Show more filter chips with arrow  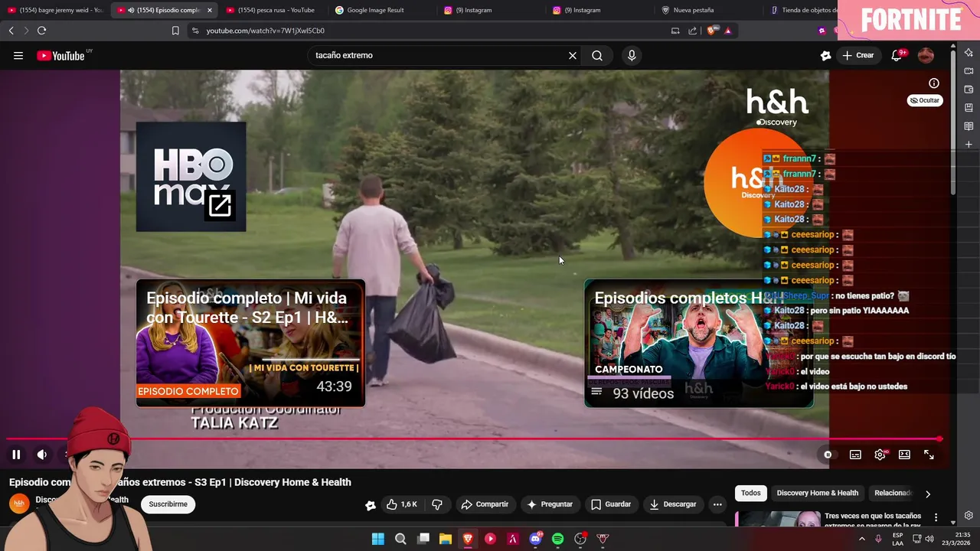coord(928,494)
